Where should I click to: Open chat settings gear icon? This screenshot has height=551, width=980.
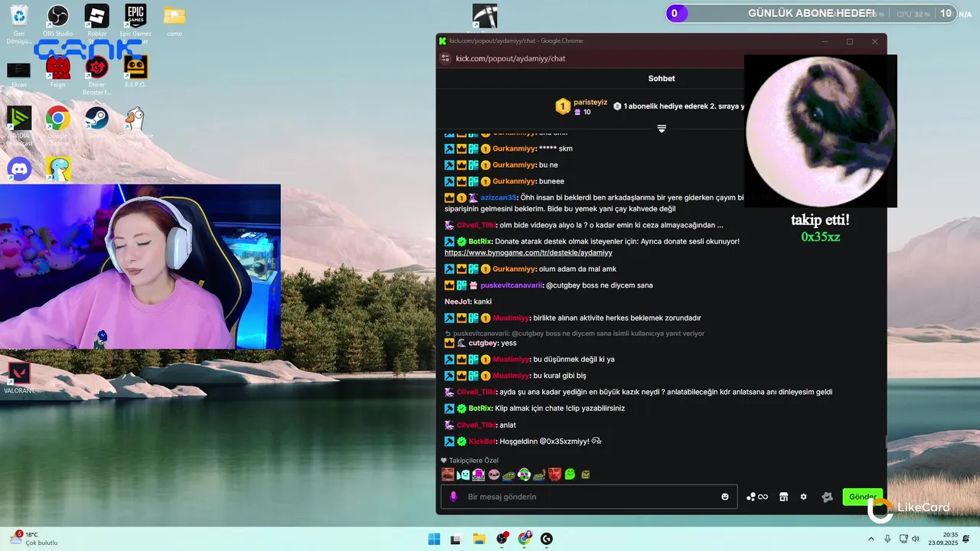804,497
